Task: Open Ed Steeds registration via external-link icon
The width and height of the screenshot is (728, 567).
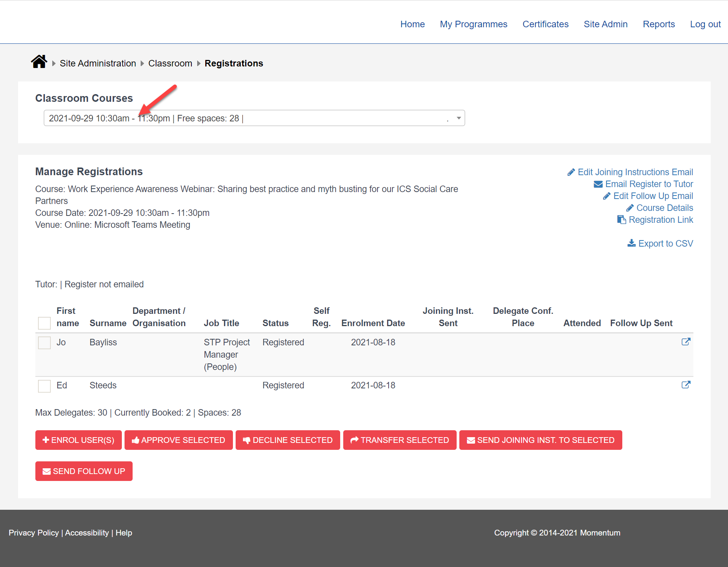Action: tap(686, 385)
